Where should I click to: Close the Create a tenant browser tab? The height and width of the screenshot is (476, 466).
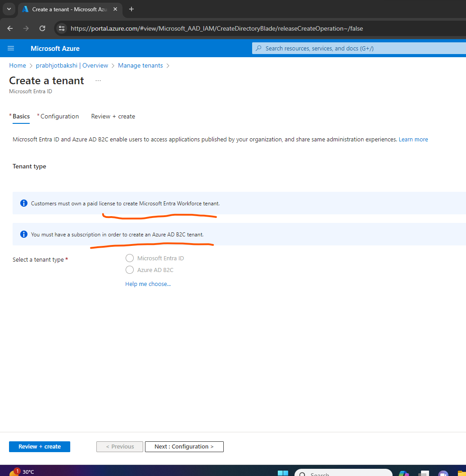(115, 9)
